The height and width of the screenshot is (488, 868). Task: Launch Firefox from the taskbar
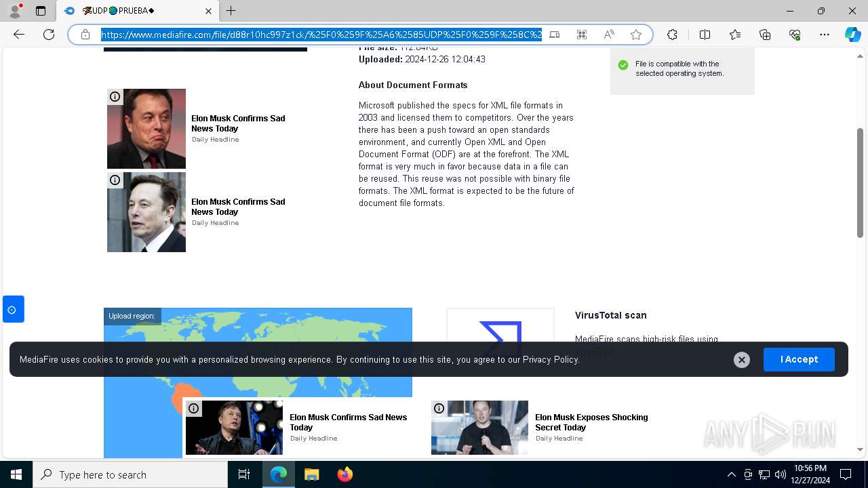tap(344, 474)
